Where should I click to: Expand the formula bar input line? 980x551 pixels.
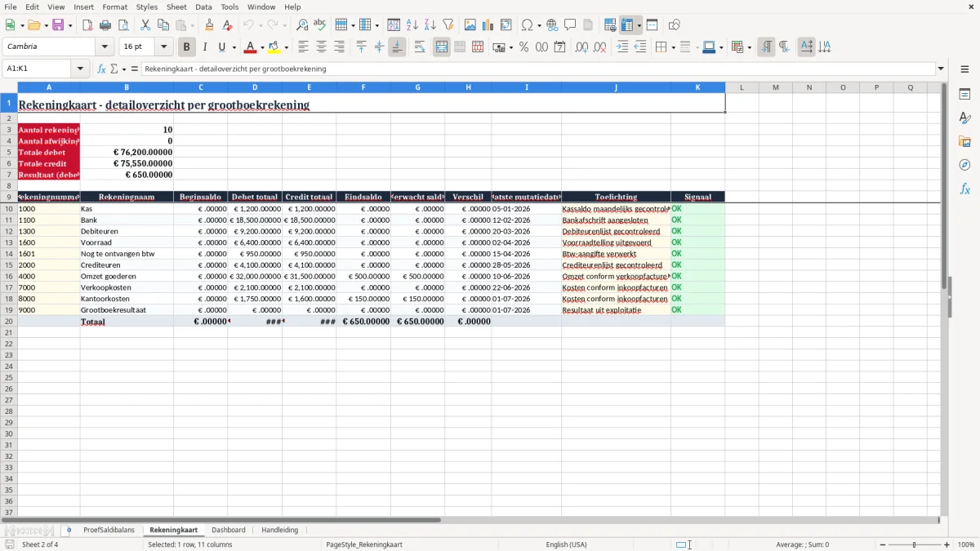941,69
